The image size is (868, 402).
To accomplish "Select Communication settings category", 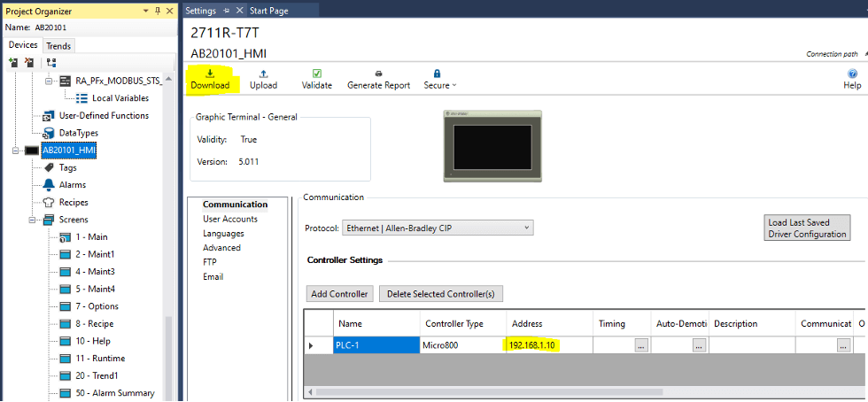I will 236,205.
